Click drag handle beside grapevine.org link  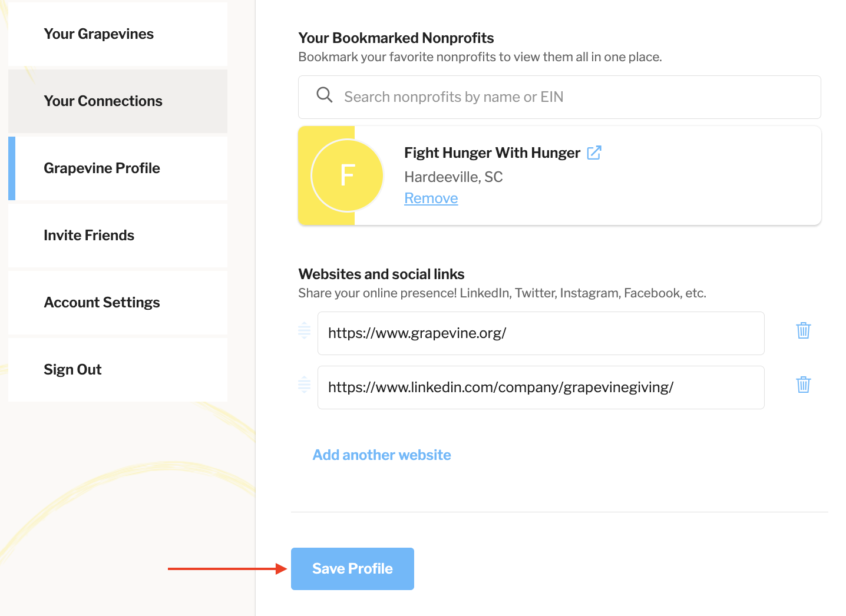(x=304, y=331)
